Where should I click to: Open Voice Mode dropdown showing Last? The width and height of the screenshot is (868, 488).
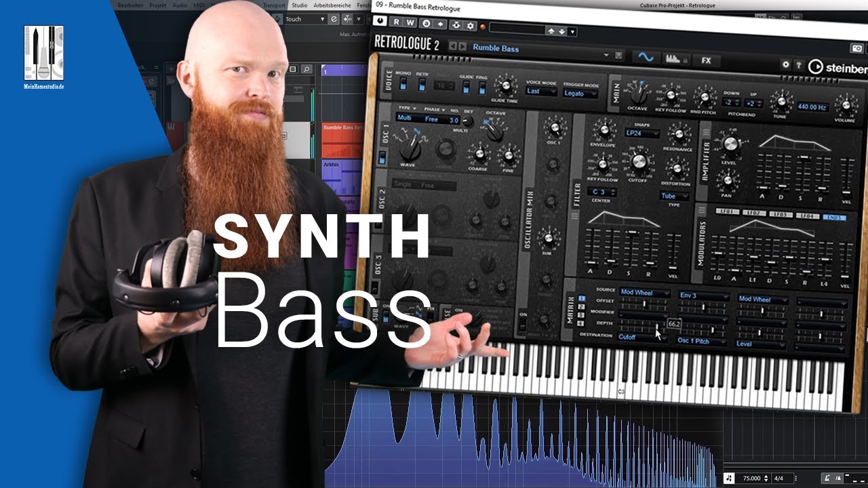[541, 91]
